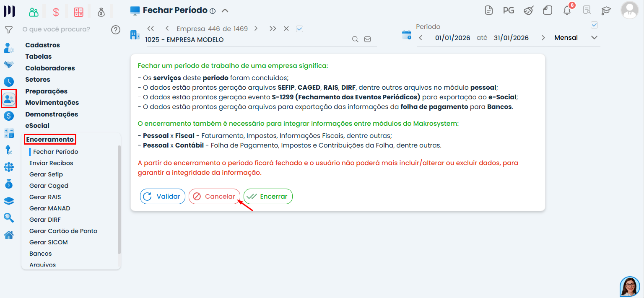Go to next company arrow
This screenshot has height=298, width=644.
pyautogui.click(x=256, y=29)
